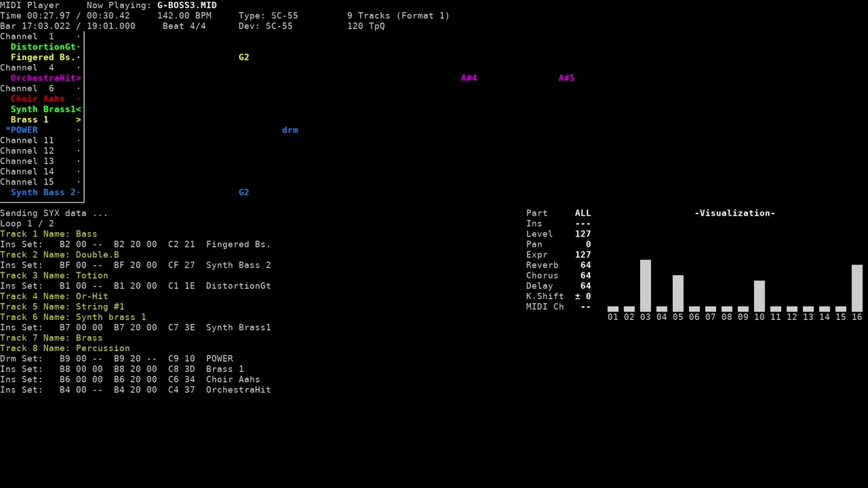Click the visualization bar for channel 05
The width and height of the screenshot is (868, 488).
coord(678,293)
